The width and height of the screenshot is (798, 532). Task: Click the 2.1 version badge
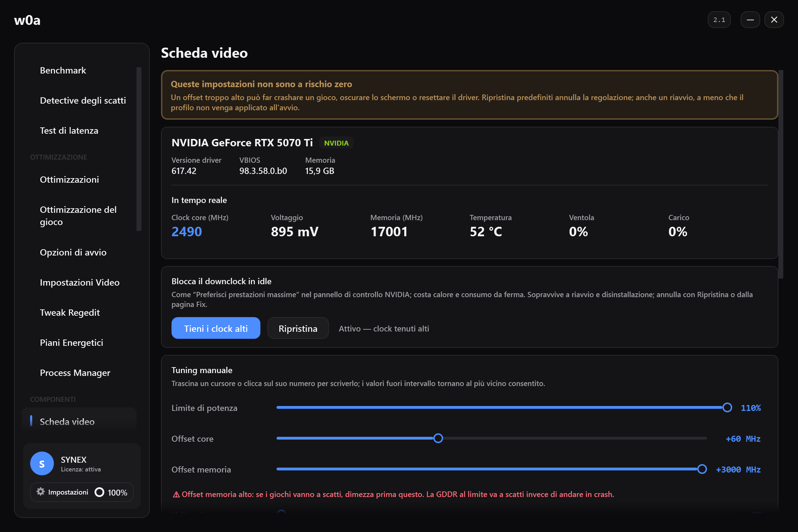(719, 20)
